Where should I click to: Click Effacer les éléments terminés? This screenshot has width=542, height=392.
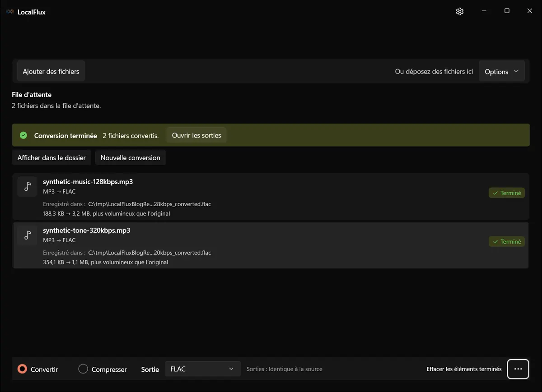[x=464, y=369]
